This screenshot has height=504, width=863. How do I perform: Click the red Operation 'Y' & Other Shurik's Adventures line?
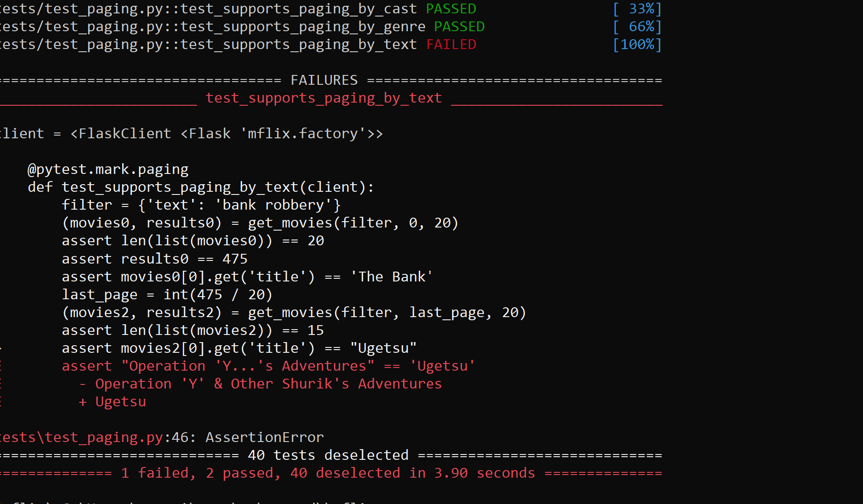(268, 384)
